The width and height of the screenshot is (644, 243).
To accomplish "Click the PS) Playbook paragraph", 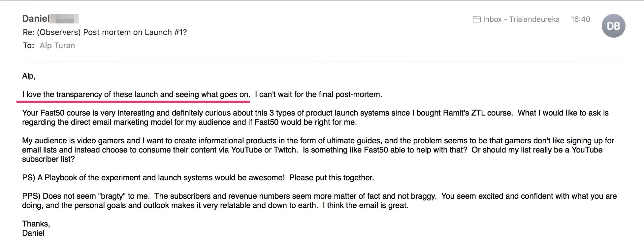I will click(x=198, y=178).
